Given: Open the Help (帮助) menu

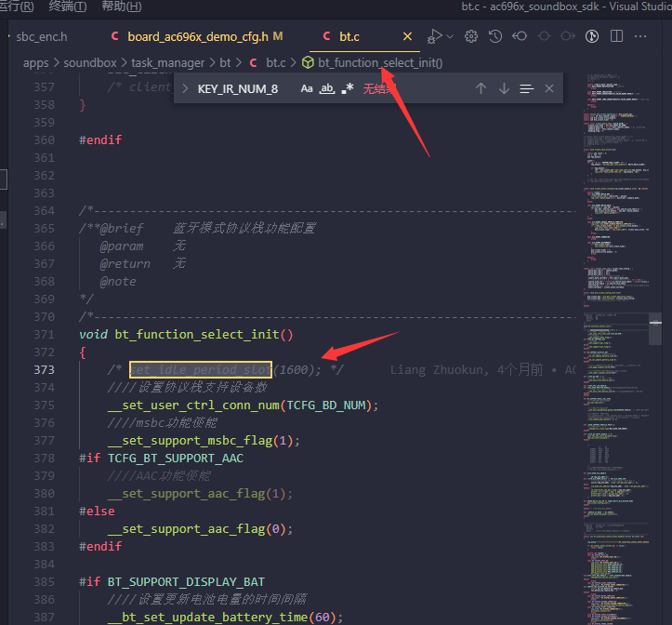Looking at the screenshot, I should (x=121, y=6).
